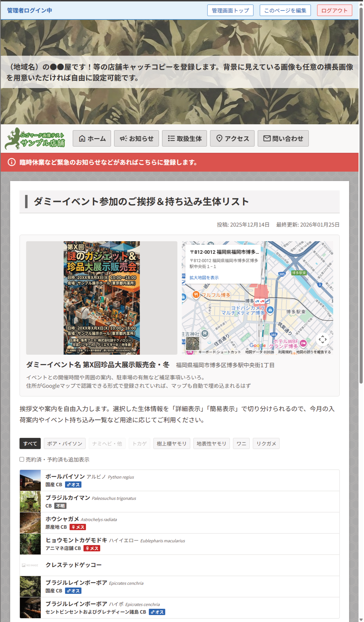The width and height of the screenshot is (364, 622).
Task: Click the ヨドバシカメラ shopping pin on map
Action: pyautogui.click(x=270, y=310)
